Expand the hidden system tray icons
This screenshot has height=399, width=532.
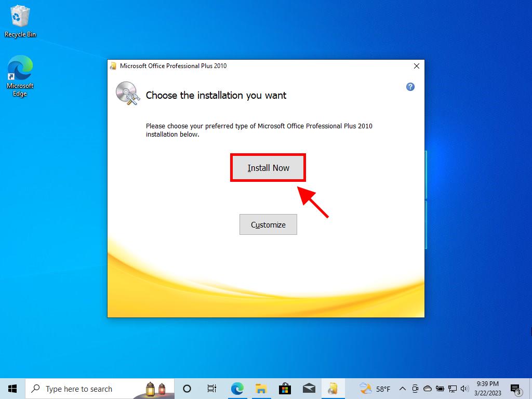click(402, 389)
